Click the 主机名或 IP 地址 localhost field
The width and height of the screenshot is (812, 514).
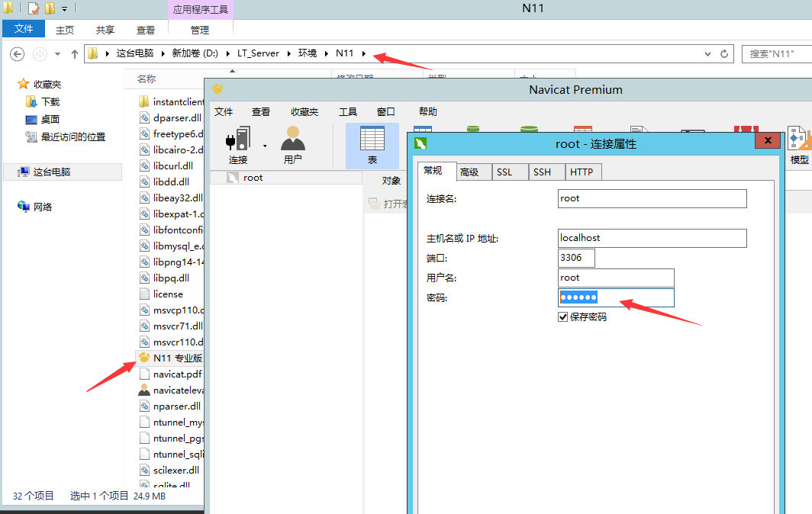click(x=652, y=238)
